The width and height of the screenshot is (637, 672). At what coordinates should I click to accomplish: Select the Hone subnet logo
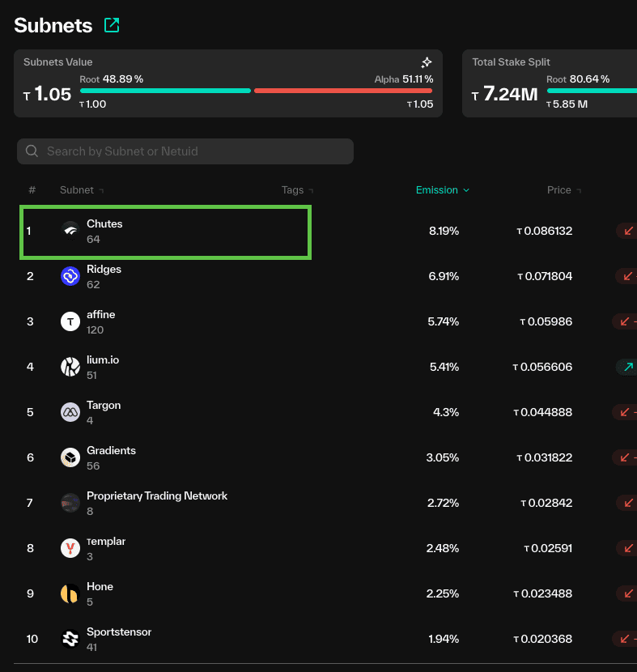70,593
